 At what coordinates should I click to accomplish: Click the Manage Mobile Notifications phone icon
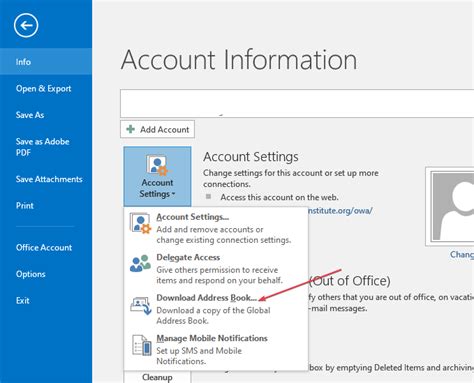pyautogui.click(x=142, y=345)
